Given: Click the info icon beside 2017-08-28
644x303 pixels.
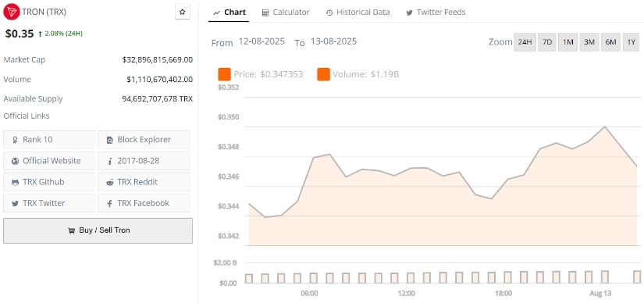Looking at the screenshot, I should tap(109, 161).
